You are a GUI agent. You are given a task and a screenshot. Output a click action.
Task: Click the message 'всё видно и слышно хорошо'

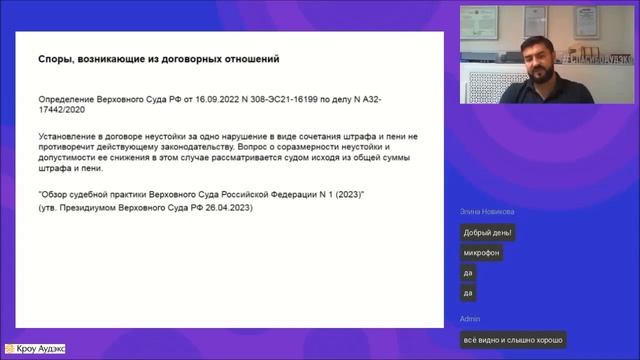coord(513,340)
